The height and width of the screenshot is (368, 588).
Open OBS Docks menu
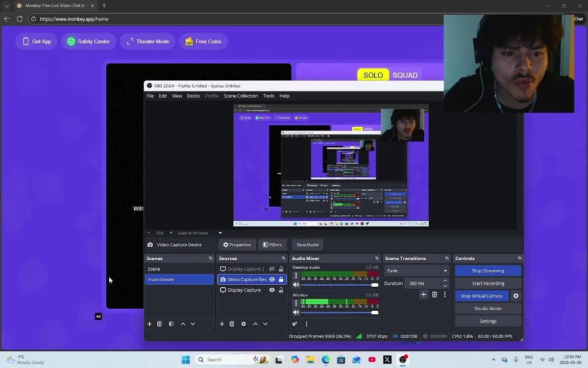[193, 96]
